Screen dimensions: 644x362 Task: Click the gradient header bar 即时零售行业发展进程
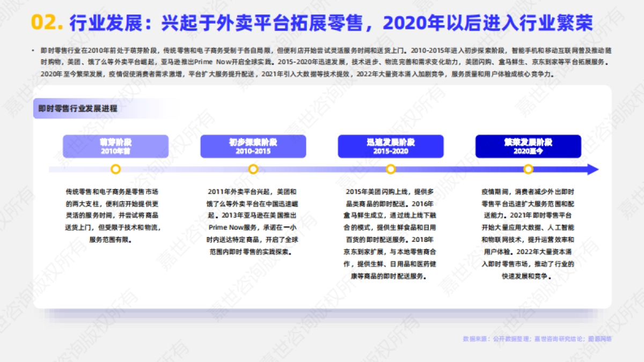point(78,107)
